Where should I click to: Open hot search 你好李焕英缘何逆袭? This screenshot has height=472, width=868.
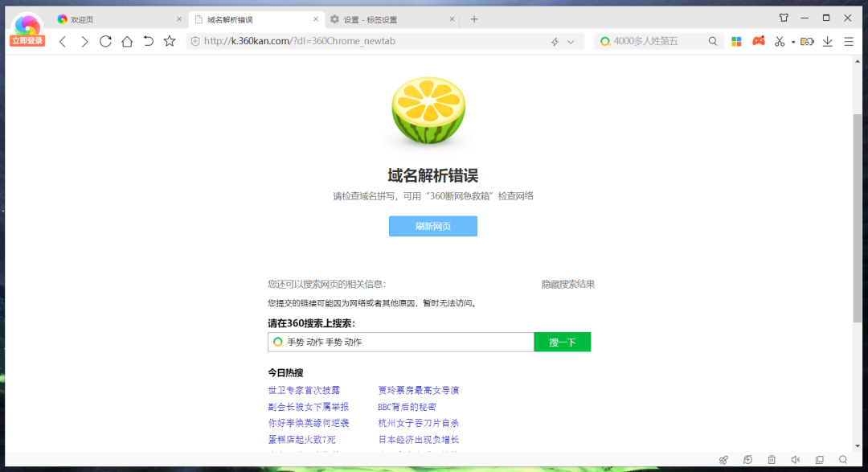(309, 423)
